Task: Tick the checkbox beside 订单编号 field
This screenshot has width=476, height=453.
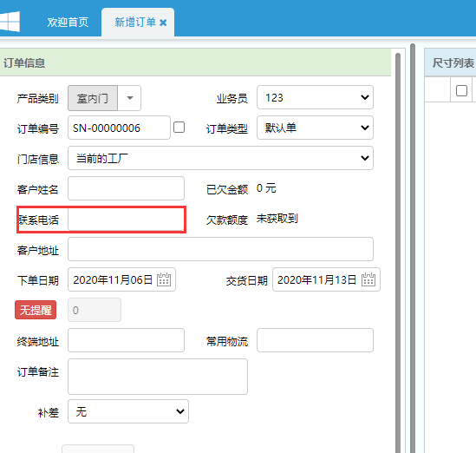Action: (x=179, y=128)
